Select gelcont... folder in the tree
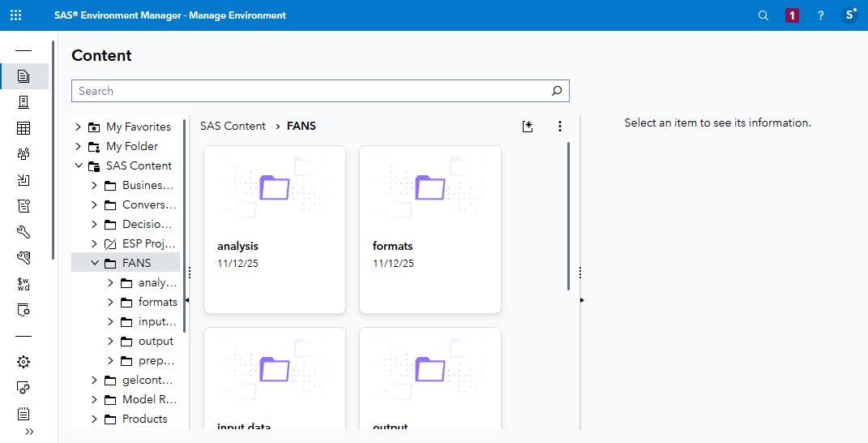The image size is (868, 443). (148, 380)
